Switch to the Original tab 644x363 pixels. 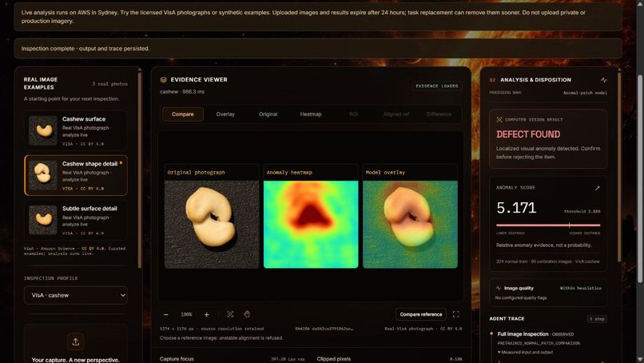click(268, 114)
